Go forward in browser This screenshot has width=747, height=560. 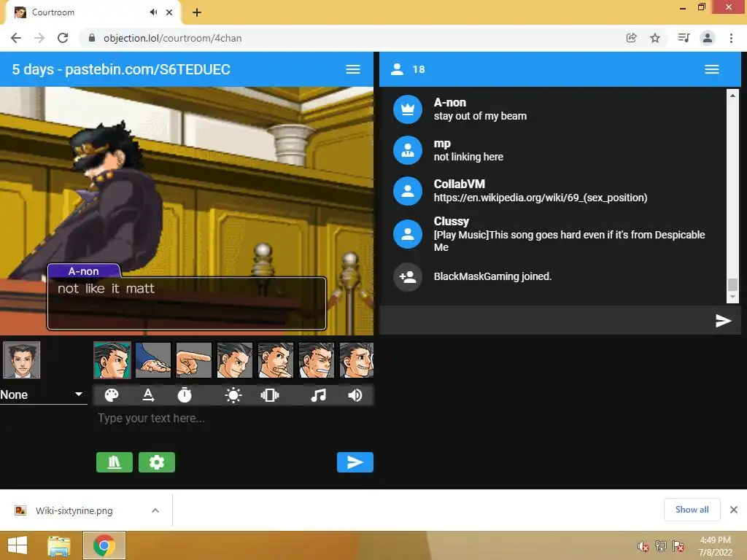click(x=39, y=38)
